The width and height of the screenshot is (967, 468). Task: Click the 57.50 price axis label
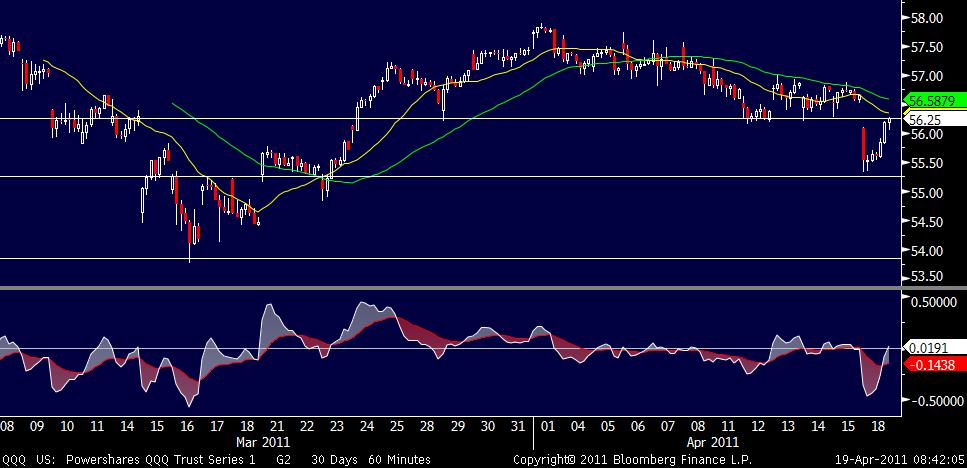tap(926, 47)
